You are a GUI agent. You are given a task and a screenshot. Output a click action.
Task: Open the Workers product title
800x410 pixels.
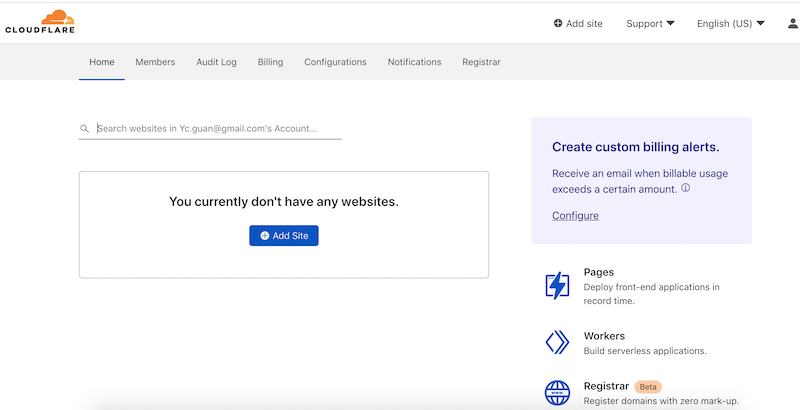coord(604,336)
